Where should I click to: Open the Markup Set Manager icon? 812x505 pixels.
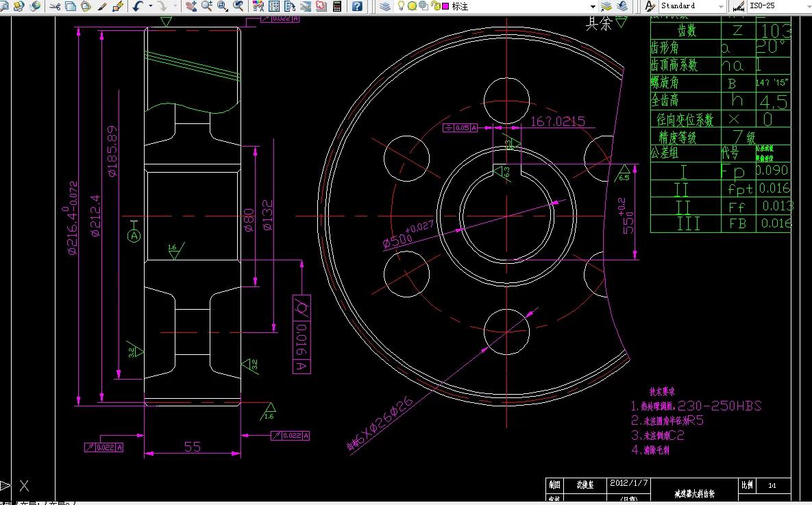tap(321, 6)
